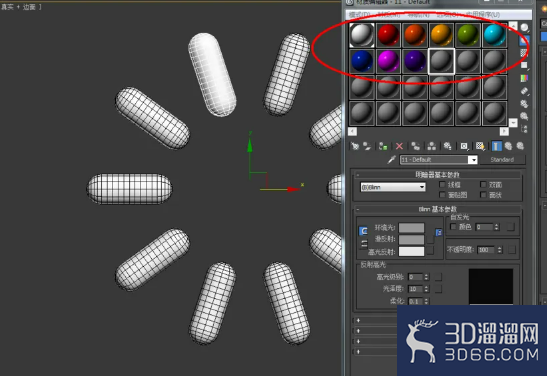Toggle Show Shaded Material in Viewport icon

pyautogui.click(x=480, y=146)
